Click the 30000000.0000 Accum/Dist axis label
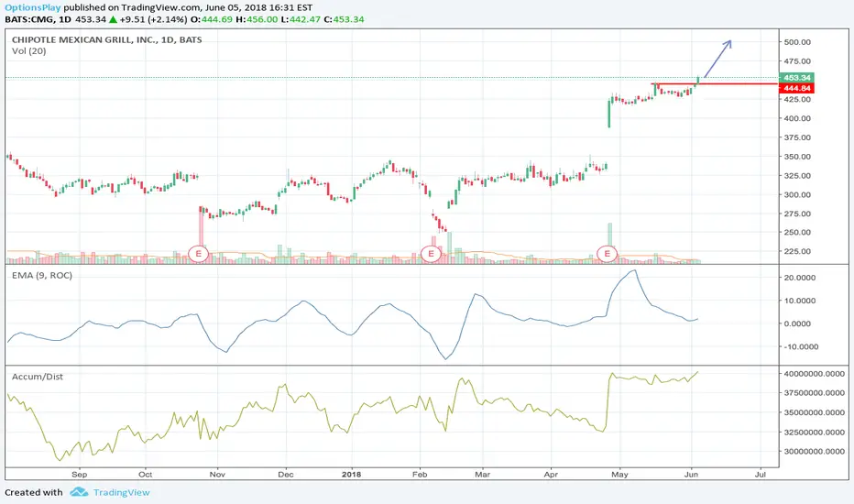This screenshot has height=504, width=854. [x=815, y=451]
